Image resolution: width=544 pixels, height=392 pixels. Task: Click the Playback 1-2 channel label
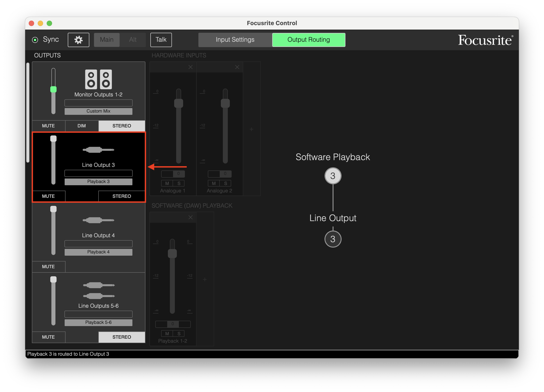pos(173,341)
